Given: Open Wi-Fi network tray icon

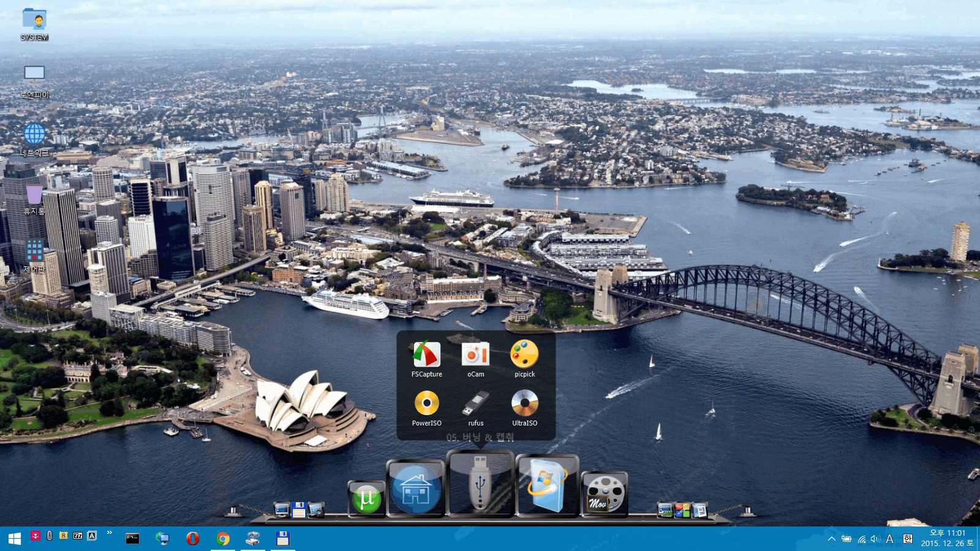Looking at the screenshot, I should click(861, 539).
